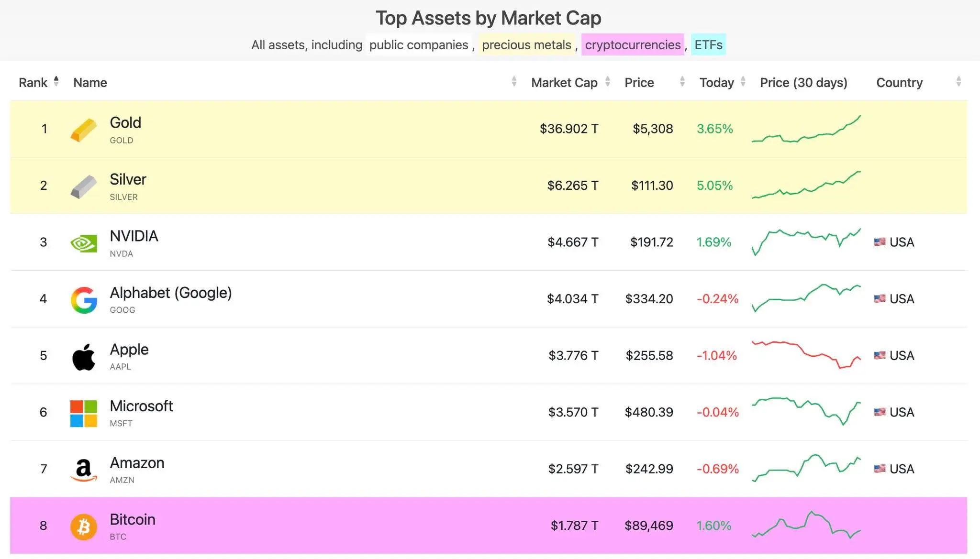Filter by ETFs tag

tap(708, 45)
